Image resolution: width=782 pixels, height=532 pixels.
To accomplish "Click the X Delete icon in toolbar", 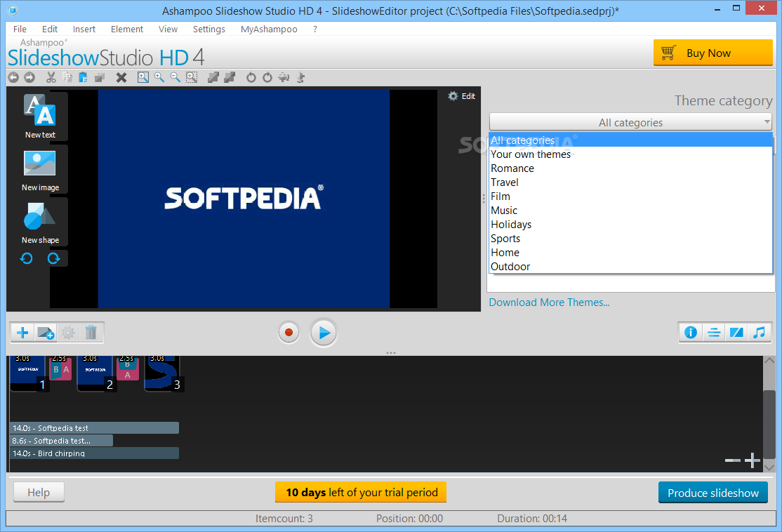I will [121, 77].
